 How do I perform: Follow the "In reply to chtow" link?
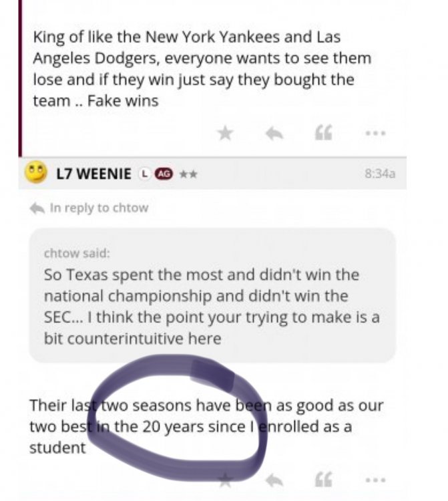(x=99, y=208)
